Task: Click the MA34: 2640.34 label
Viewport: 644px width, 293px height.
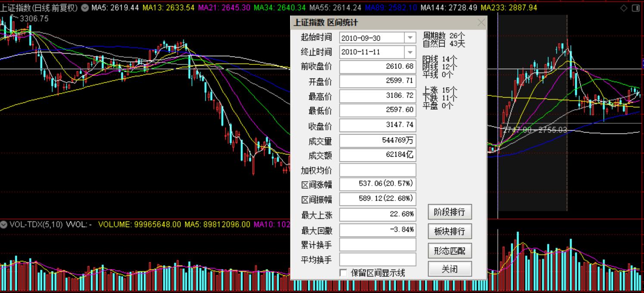Action: [280, 8]
